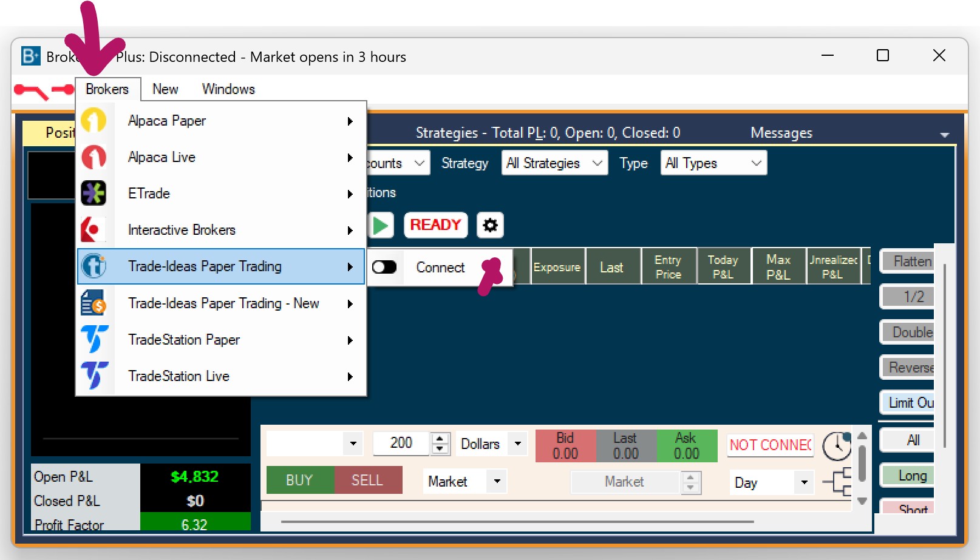Click the red SELL button
This screenshot has height=560, width=980.
pos(367,480)
